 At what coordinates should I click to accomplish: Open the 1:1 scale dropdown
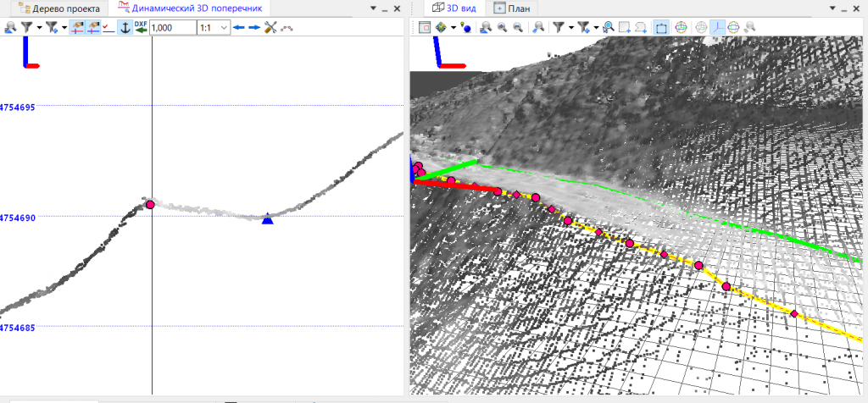click(224, 28)
